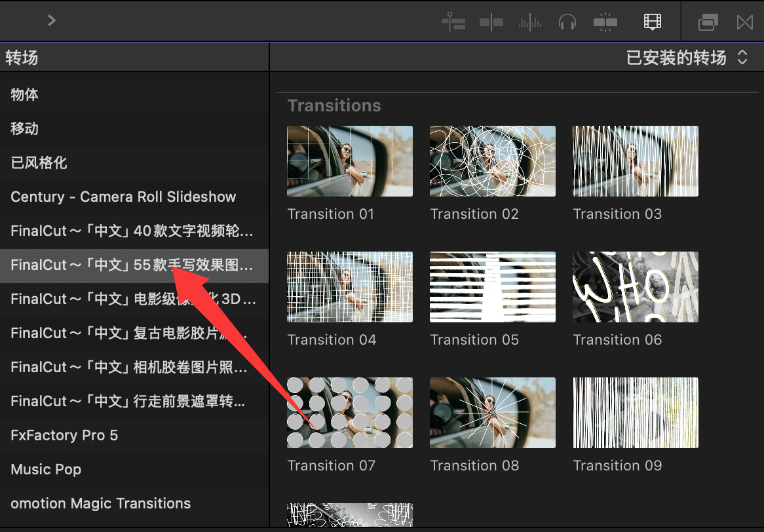Screen dimensions: 764x532
Task: Select the 物体 transition category
Action: [25, 94]
